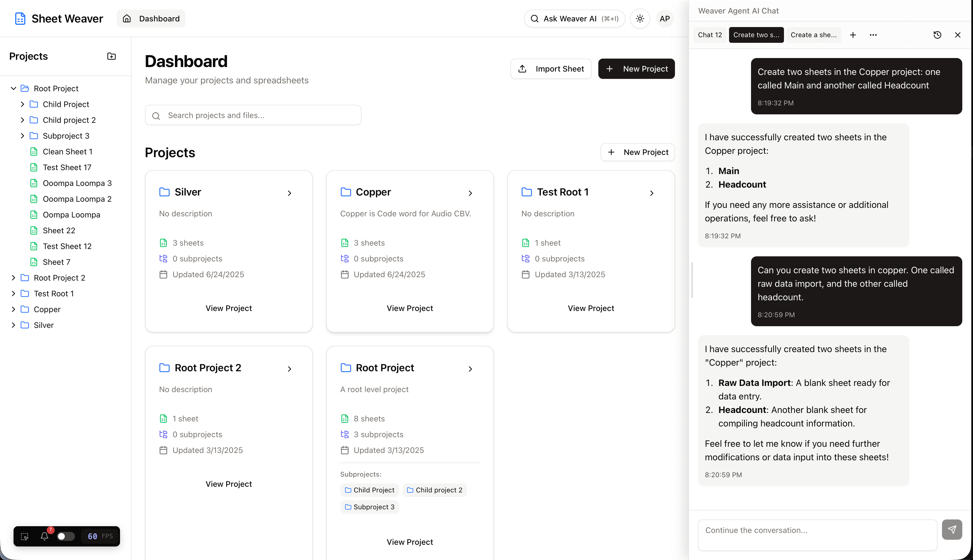Open the Ask Weaver AI search
Viewport: 973px width, 560px height.
(574, 18)
